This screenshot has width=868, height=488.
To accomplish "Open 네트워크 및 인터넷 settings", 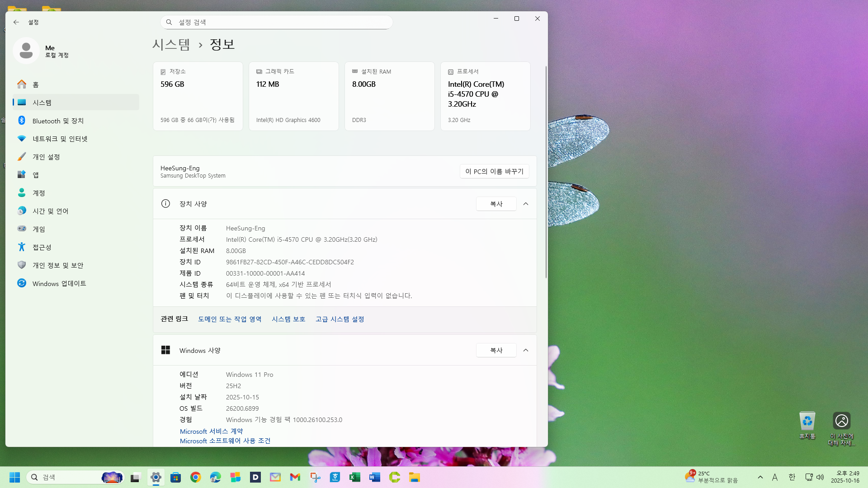I will pos(60,139).
